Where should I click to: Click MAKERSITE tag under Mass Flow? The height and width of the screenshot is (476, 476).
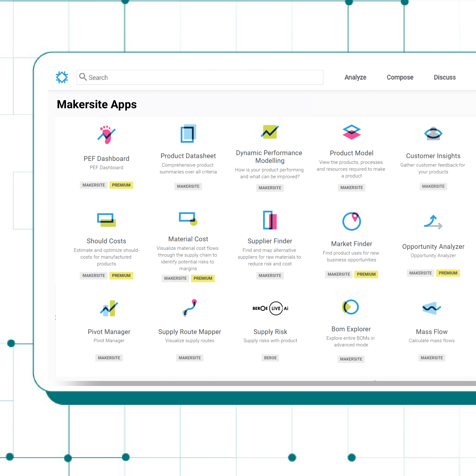tap(432, 358)
